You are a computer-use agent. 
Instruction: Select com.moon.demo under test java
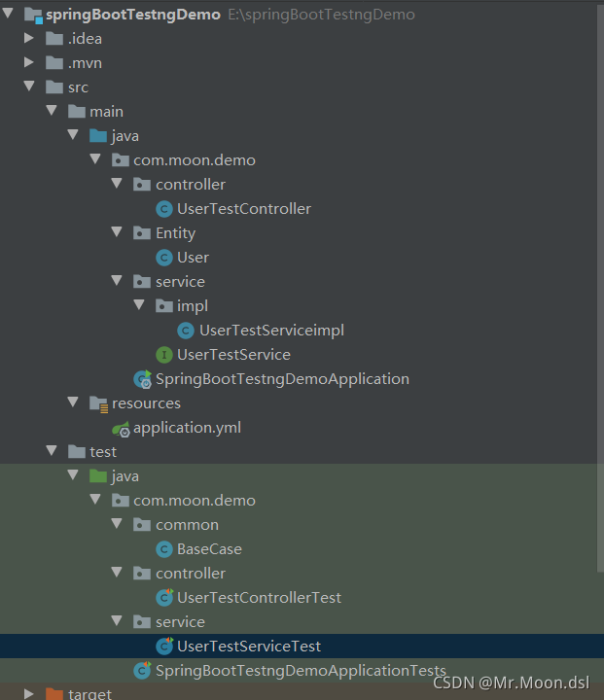coord(195,501)
